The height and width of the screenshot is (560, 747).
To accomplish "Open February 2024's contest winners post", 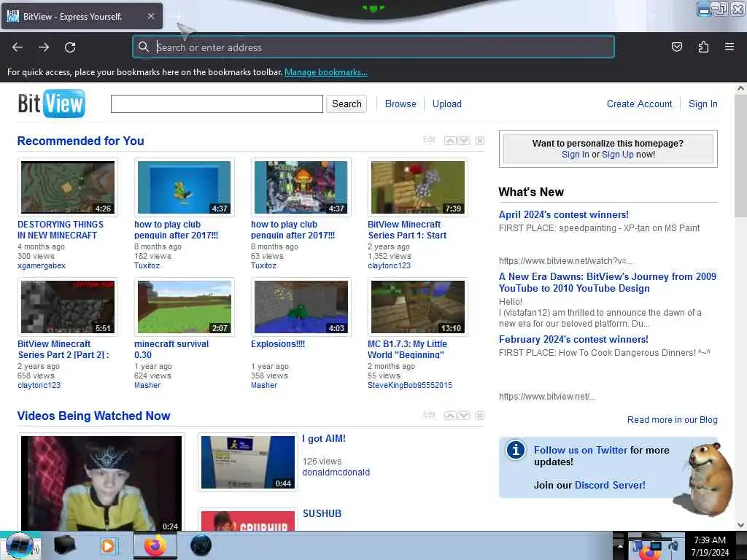I will tap(573, 340).
